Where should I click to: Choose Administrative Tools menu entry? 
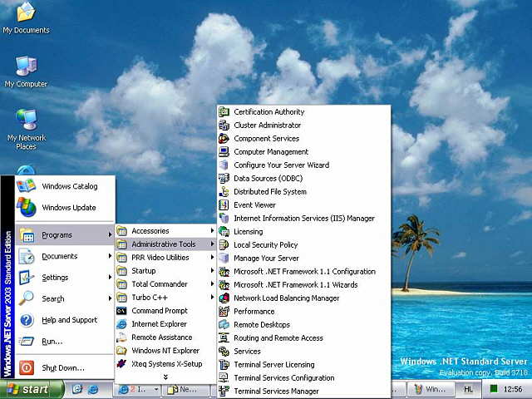pos(165,244)
